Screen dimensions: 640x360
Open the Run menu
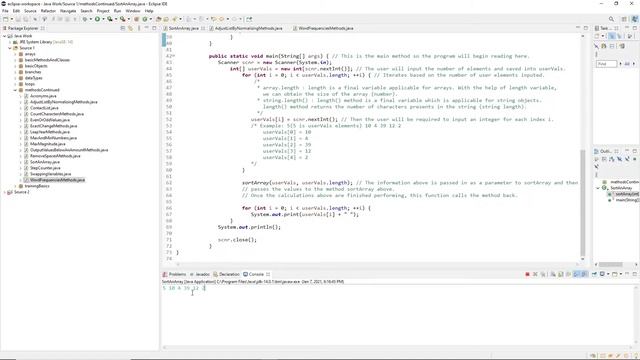click(118, 11)
